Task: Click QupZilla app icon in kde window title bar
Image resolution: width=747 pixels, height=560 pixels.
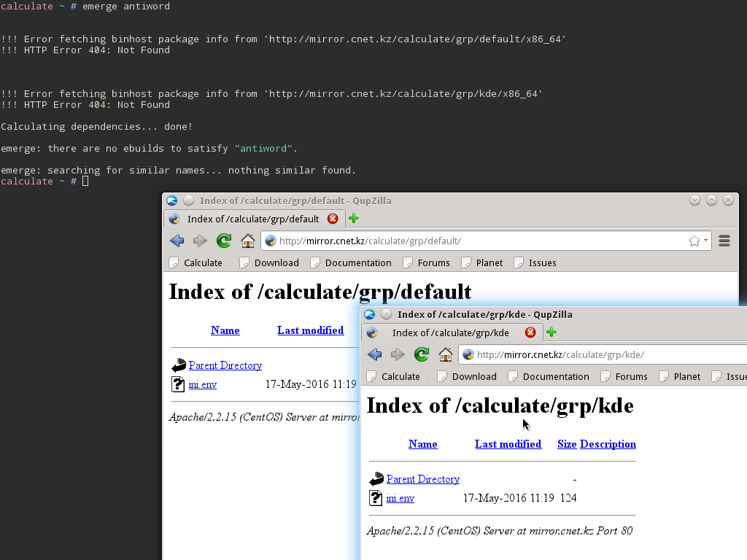Action: (370, 314)
